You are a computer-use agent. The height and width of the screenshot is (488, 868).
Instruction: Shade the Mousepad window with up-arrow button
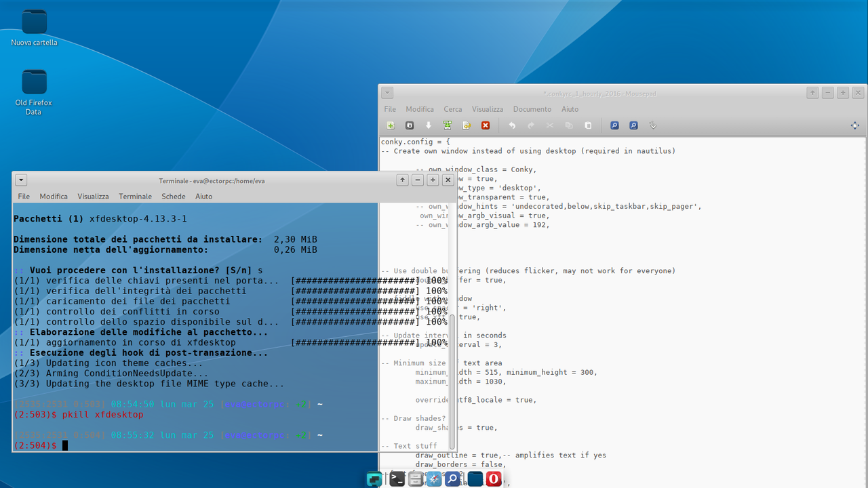[x=812, y=93]
